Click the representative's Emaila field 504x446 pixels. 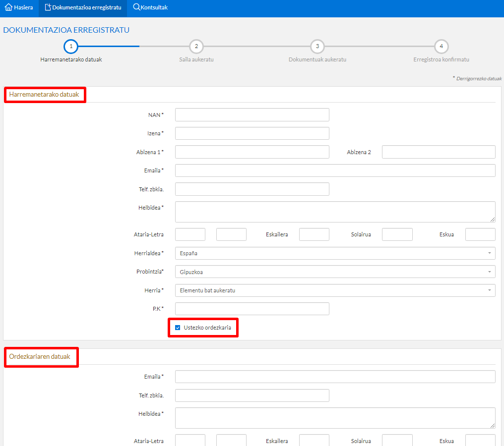pyautogui.click(x=335, y=377)
